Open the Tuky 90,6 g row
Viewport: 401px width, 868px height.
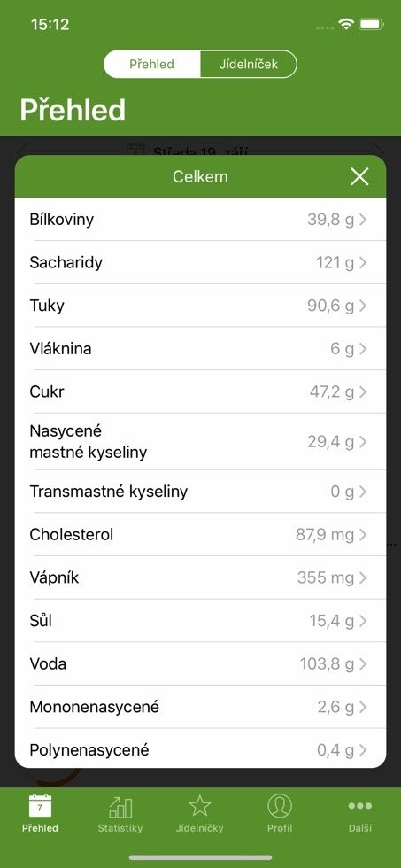(200, 306)
